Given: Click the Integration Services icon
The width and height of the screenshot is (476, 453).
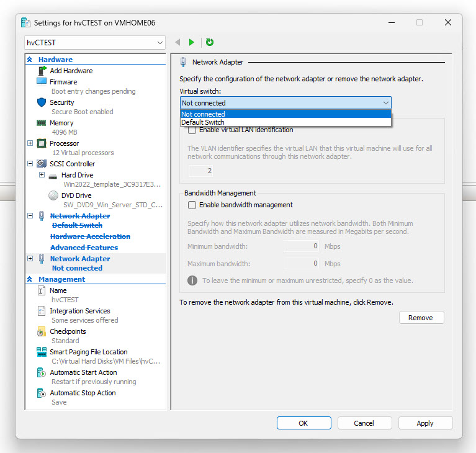Looking at the screenshot, I should click(42, 311).
